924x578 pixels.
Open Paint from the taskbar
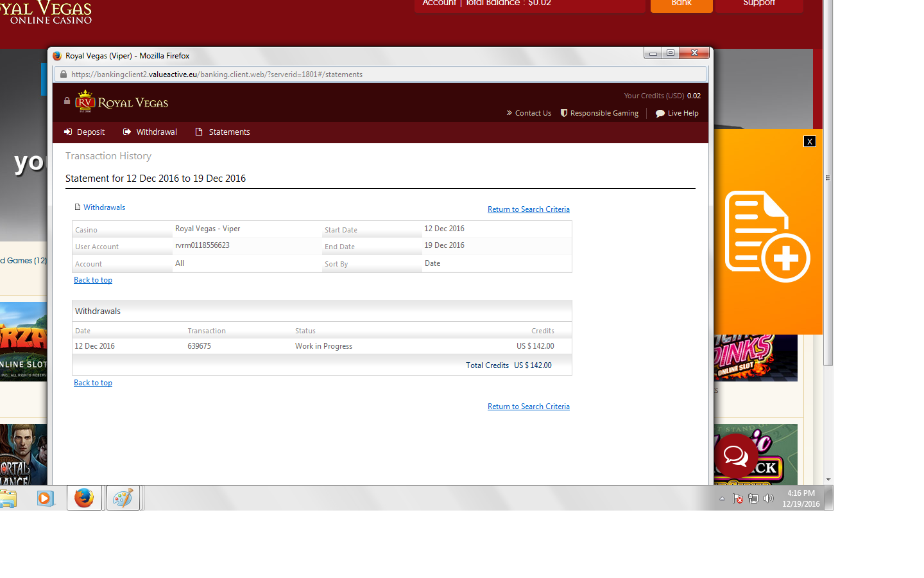(x=123, y=498)
